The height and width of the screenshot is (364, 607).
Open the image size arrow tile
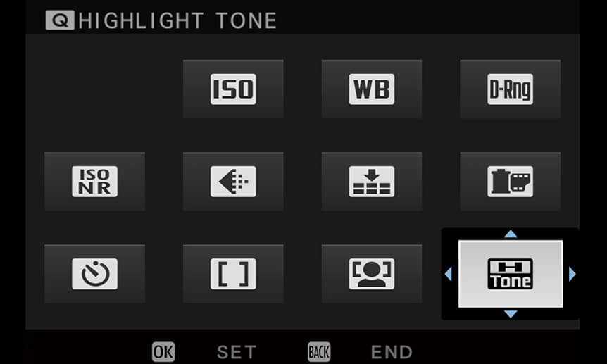pyautogui.click(x=233, y=182)
